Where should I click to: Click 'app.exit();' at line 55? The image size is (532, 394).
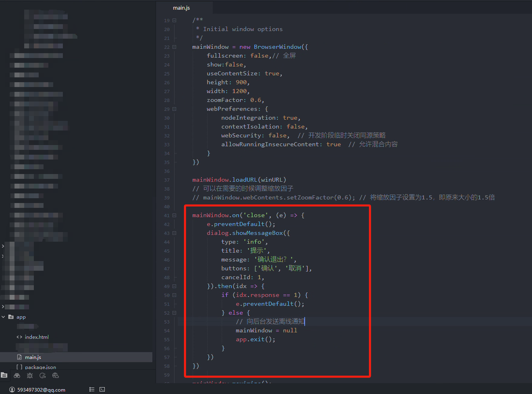pyautogui.click(x=256, y=339)
